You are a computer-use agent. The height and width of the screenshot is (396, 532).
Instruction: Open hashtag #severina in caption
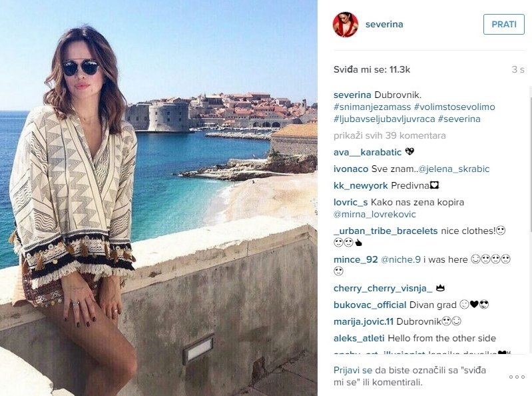pyautogui.click(x=459, y=119)
